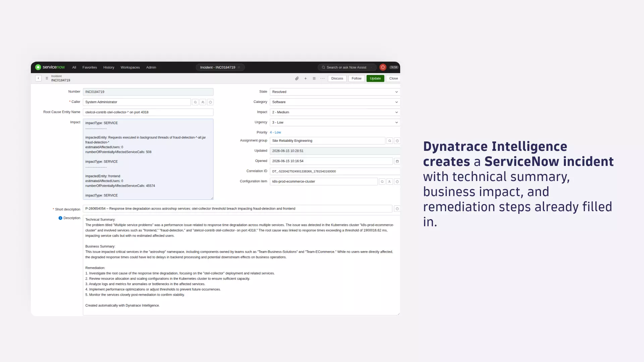The height and width of the screenshot is (362, 644).
Task: Click 'impactedEntity: frontend' line in Impact box
Action: [x=103, y=176]
